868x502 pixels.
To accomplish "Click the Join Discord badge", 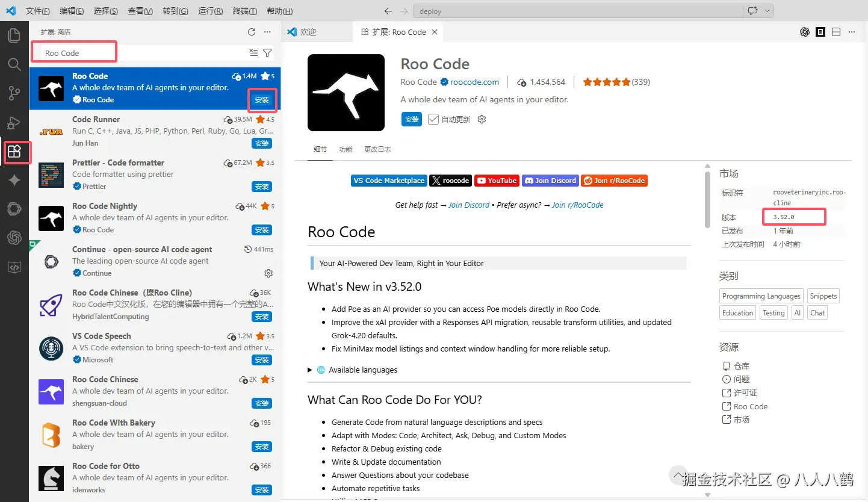I will click(x=550, y=181).
